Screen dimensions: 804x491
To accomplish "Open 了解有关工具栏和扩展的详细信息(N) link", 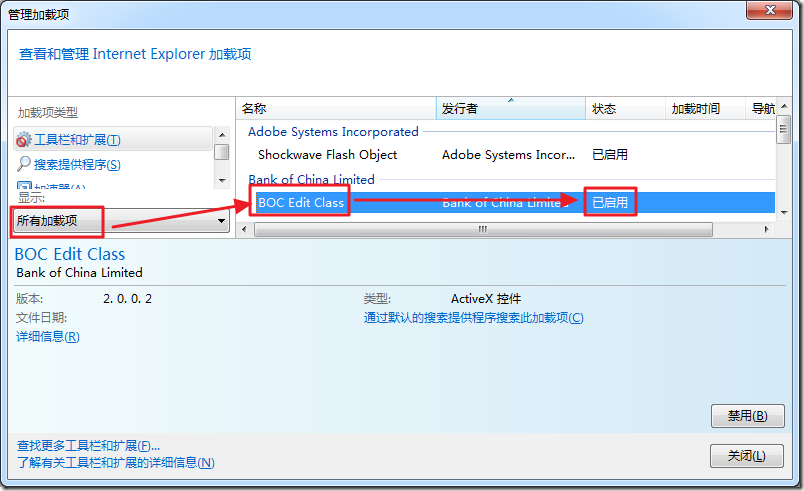I will 115,463.
